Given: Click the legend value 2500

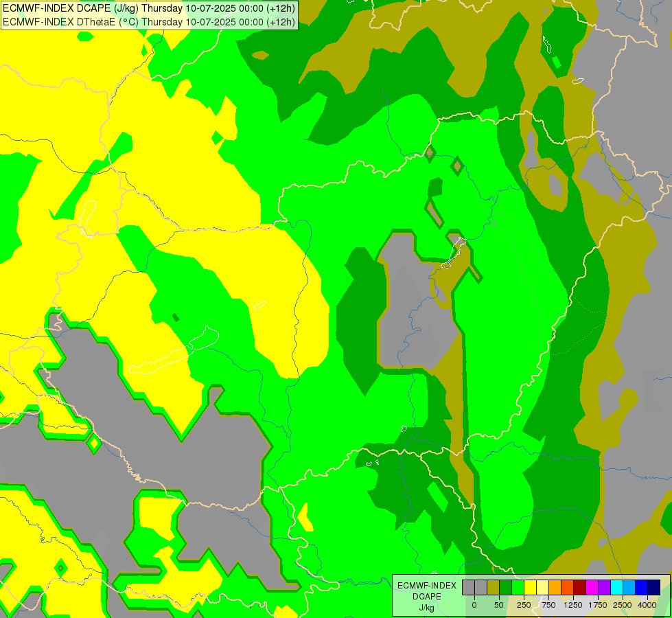Looking at the screenshot, I should point(623,605).
